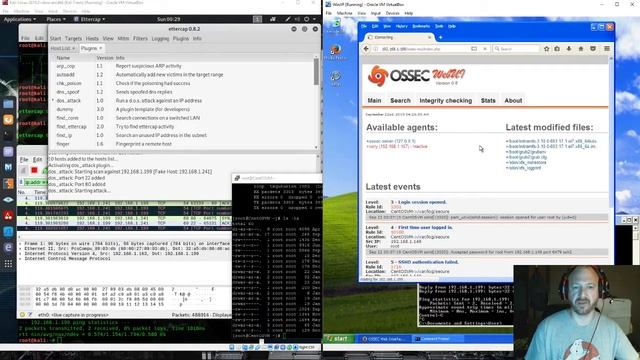Screen dimensions: 640x360
Task: Open Logging menu in ettercap
Action: (x=160, y=38)
